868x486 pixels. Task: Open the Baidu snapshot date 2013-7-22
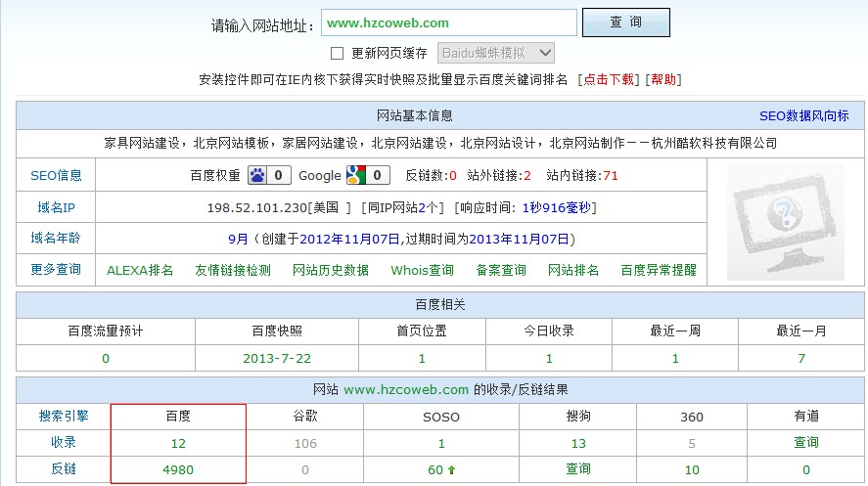[277, 358]
